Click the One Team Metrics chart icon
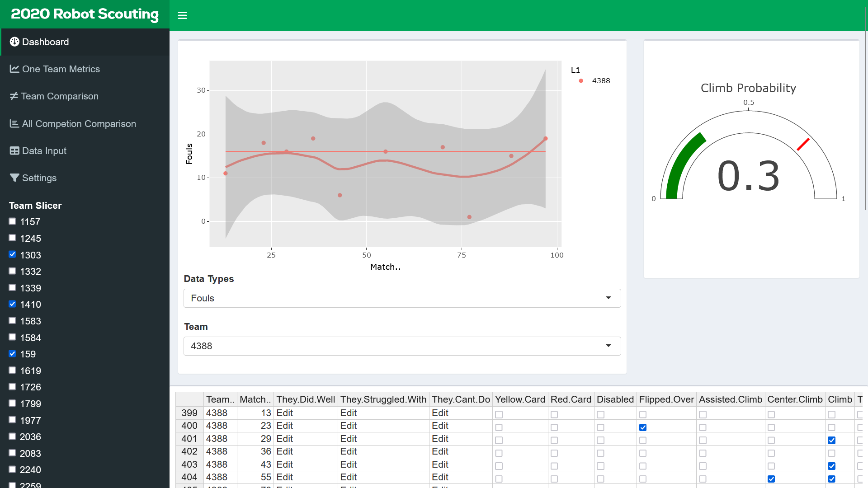 point(14,69)
